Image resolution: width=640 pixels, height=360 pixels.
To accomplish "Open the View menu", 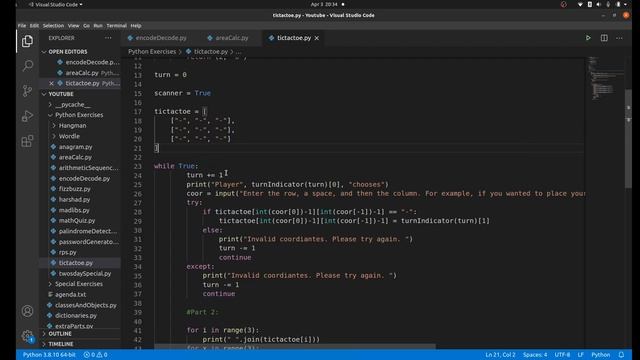I will (73, 26).
